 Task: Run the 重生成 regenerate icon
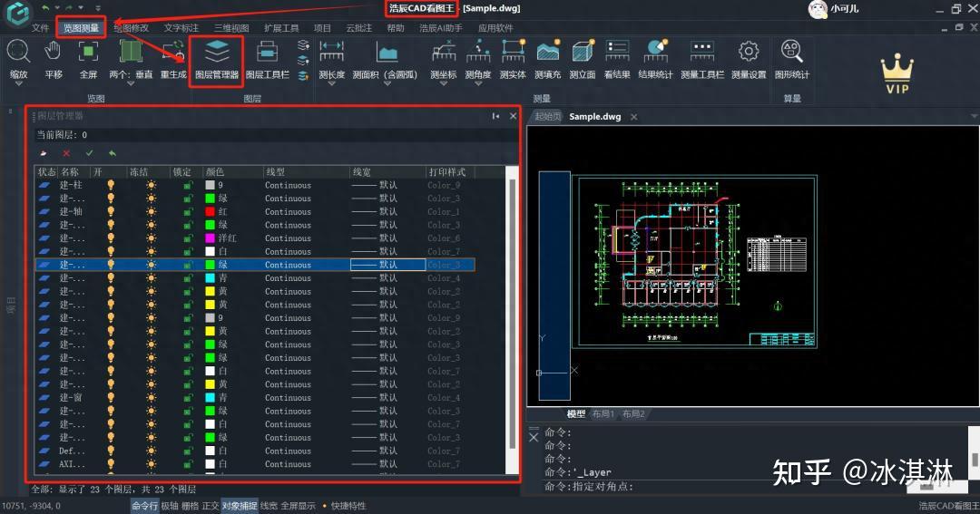tap(173, 51)
